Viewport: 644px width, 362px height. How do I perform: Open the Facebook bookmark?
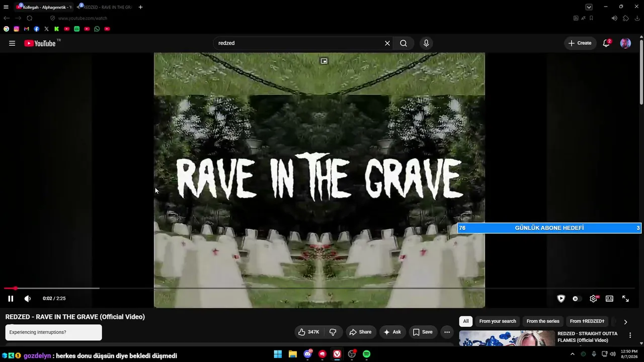(x=37, y=29)
